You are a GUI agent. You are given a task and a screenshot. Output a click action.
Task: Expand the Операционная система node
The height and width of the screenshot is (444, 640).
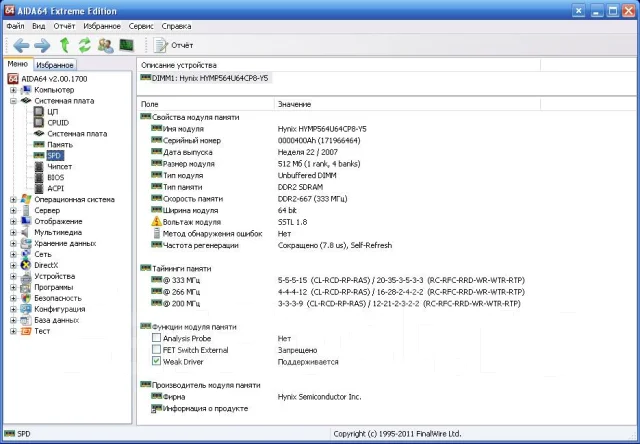click(x=13, y=200)
